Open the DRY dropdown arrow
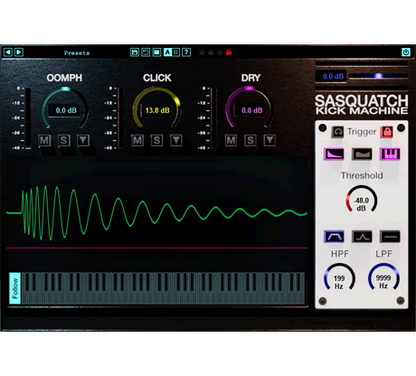Viewport: 416px width, 376px height. [x=270, y=140]
